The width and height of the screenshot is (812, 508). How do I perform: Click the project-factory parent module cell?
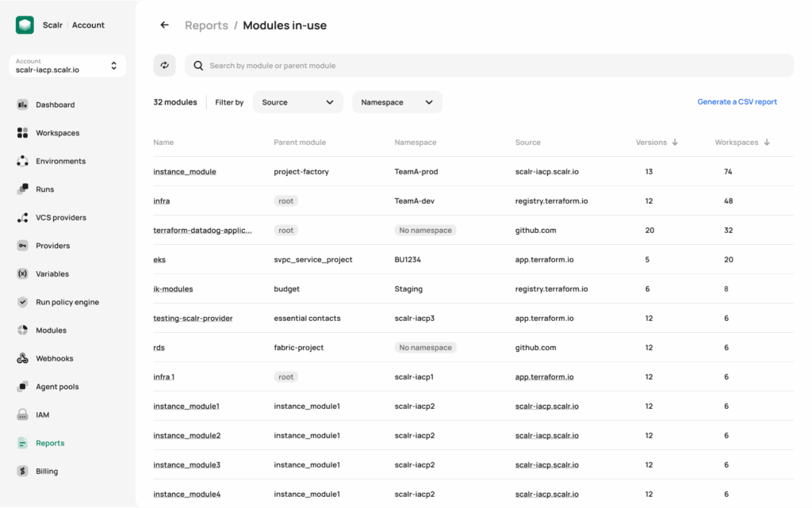tap(301, 172)
